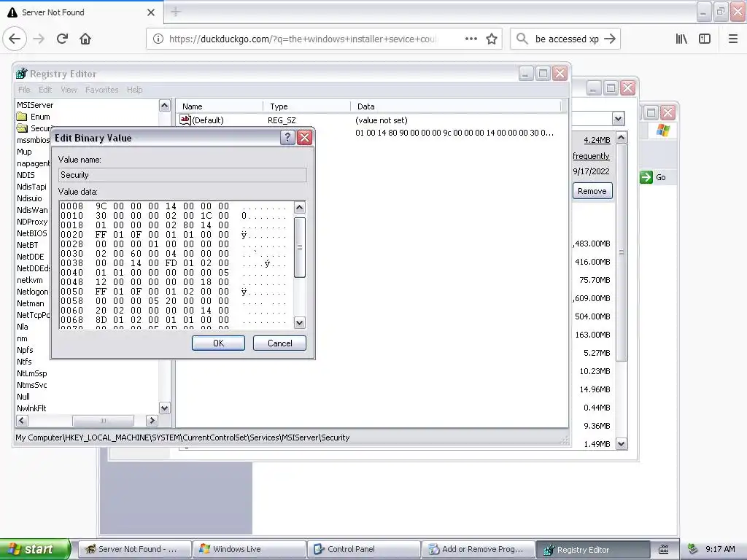Click the frequently link
Viewport: 747px width, 560px height.
tap(591, 156)
